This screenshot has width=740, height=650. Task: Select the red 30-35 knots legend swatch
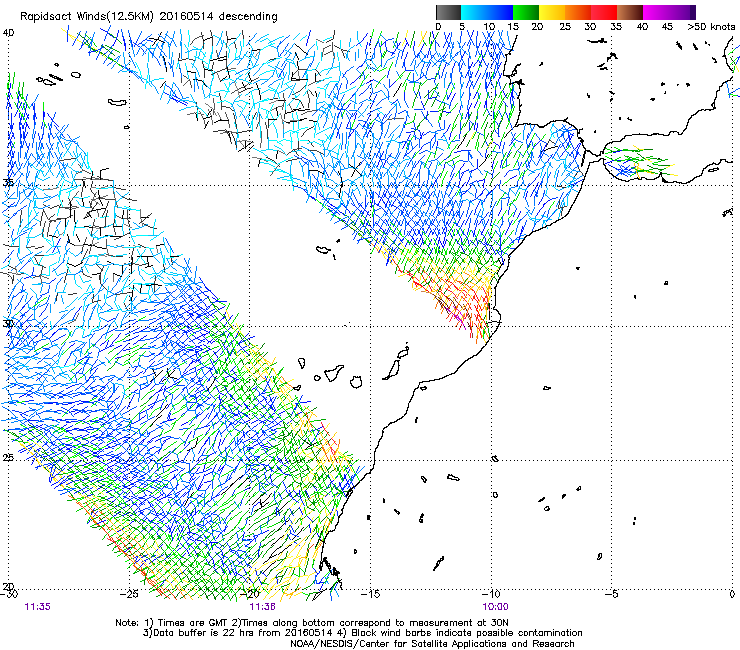pos(604,12)
